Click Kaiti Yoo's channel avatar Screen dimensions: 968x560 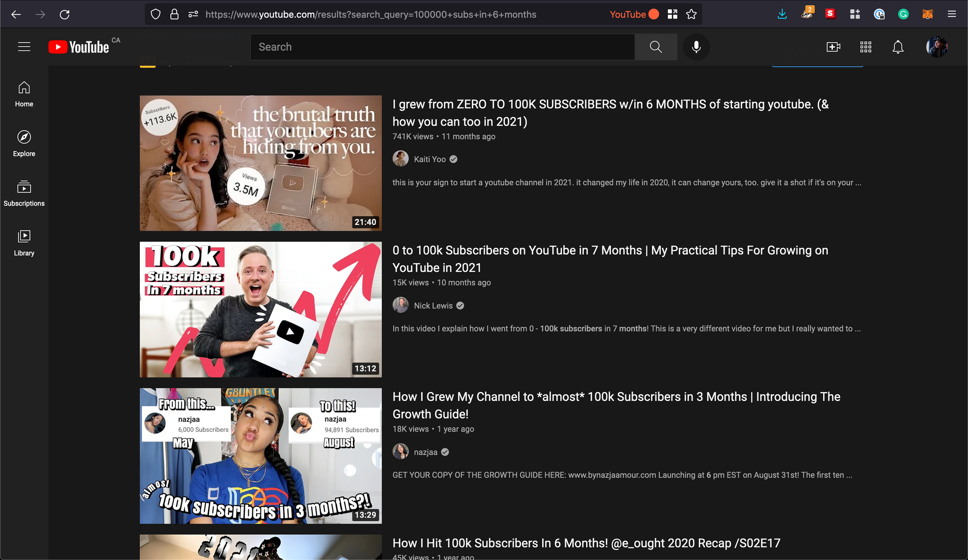[401, 159]
